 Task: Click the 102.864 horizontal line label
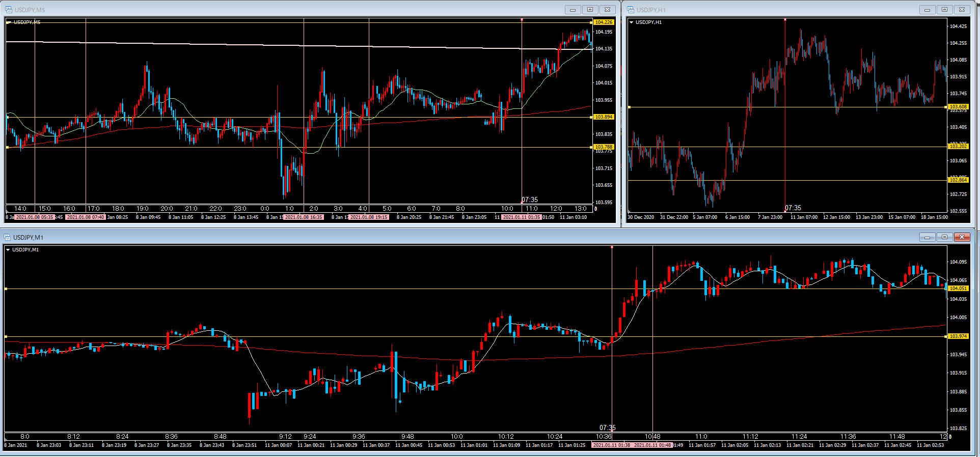coord(958,180)
